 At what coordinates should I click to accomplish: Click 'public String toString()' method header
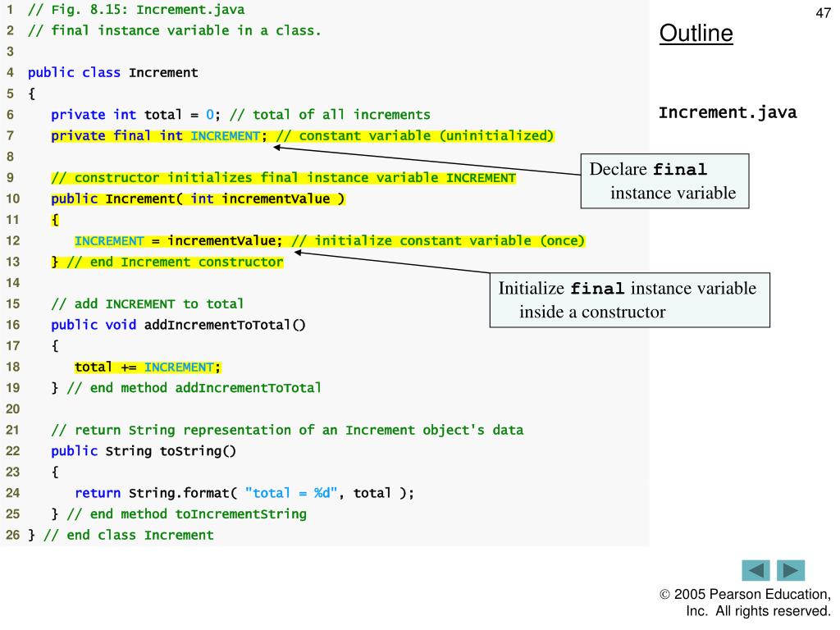tap(143, 451)
